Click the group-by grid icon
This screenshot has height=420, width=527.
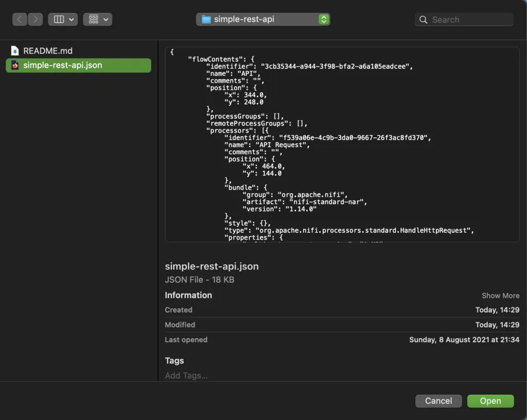click(94, 20)
